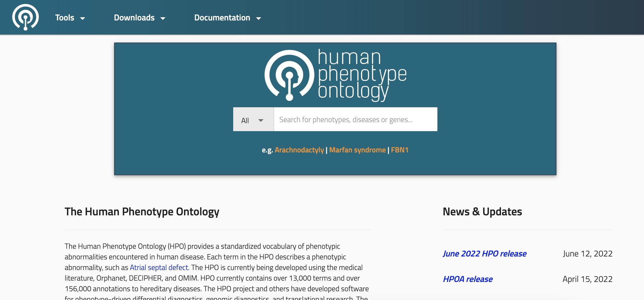
Task: Click the HPO logo in the navbar
Action: 26,17
